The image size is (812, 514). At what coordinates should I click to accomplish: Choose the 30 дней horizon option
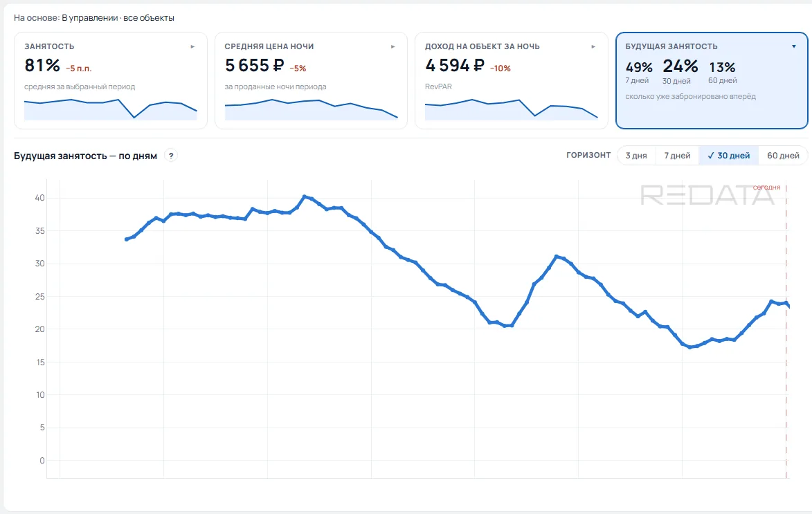point(729,155)
